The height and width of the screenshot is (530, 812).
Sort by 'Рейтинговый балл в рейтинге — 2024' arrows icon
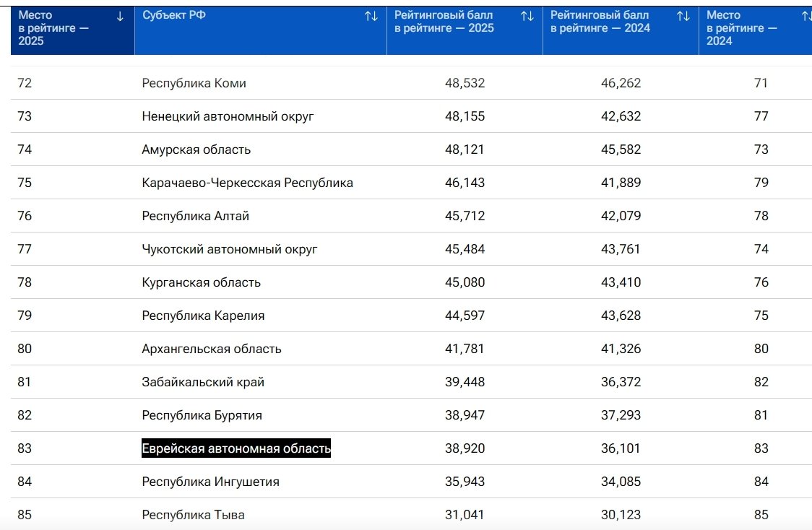[683, 16]
